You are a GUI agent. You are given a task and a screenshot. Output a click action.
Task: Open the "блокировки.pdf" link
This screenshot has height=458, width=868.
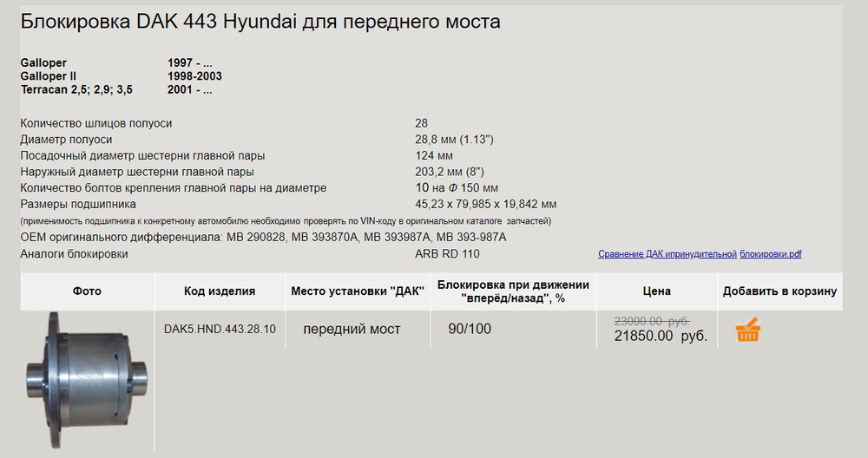771,254
